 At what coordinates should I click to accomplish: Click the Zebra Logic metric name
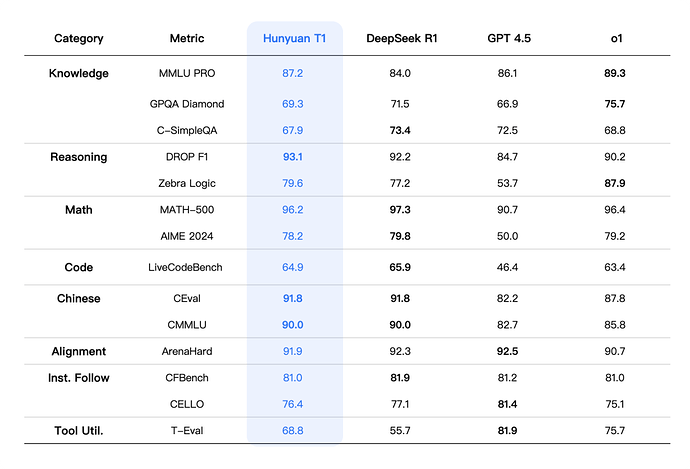coord(187,183)
